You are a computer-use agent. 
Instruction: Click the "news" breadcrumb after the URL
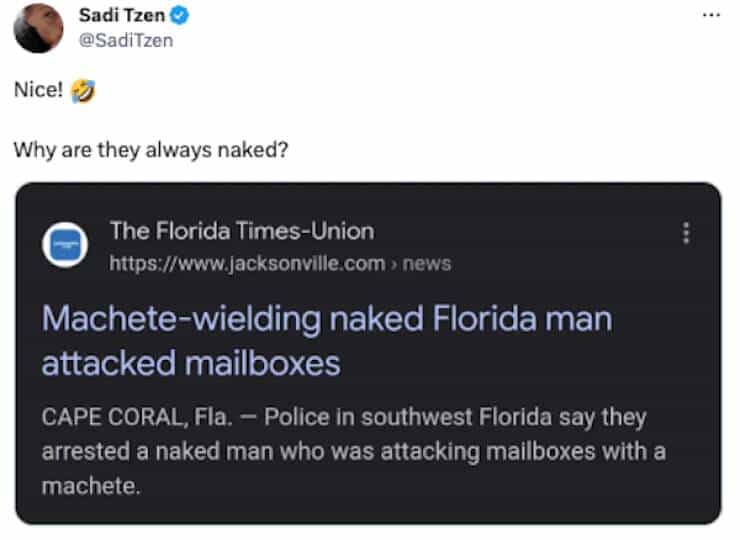tap(427, 264)
